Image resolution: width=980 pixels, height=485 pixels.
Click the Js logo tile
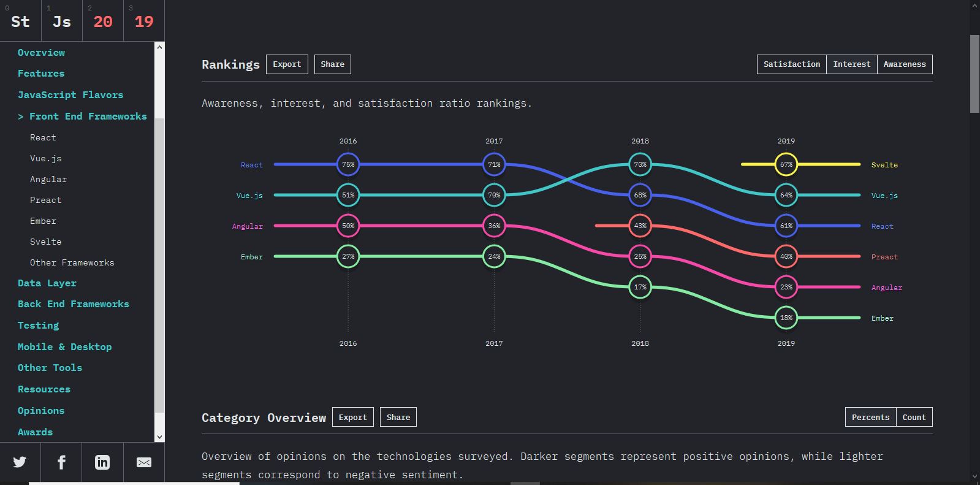[62, 21]
